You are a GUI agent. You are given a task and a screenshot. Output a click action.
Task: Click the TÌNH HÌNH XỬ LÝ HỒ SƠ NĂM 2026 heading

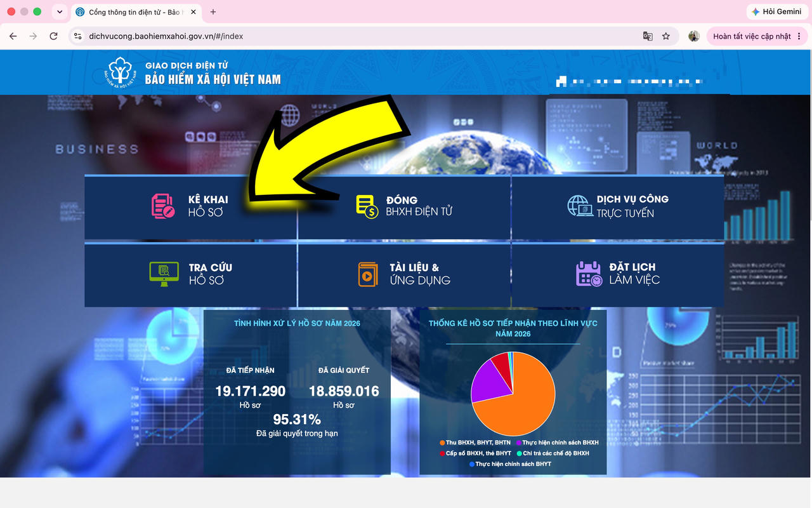tap(297, 323)
